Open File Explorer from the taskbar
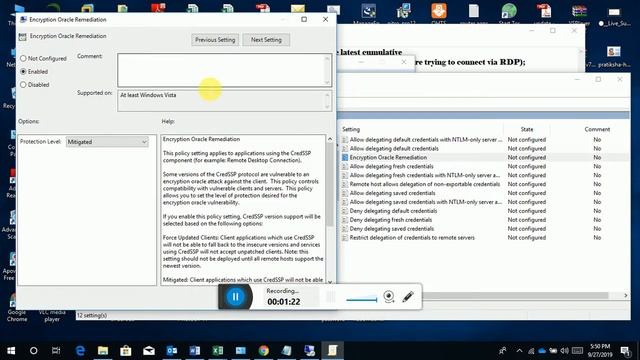 (103, 351)
